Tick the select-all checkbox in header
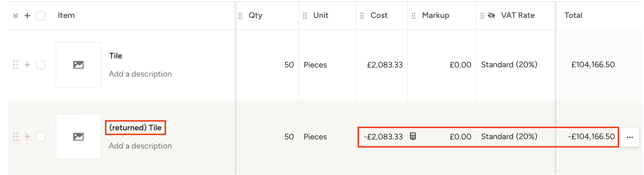644x175 pixels. click(41, 16)
